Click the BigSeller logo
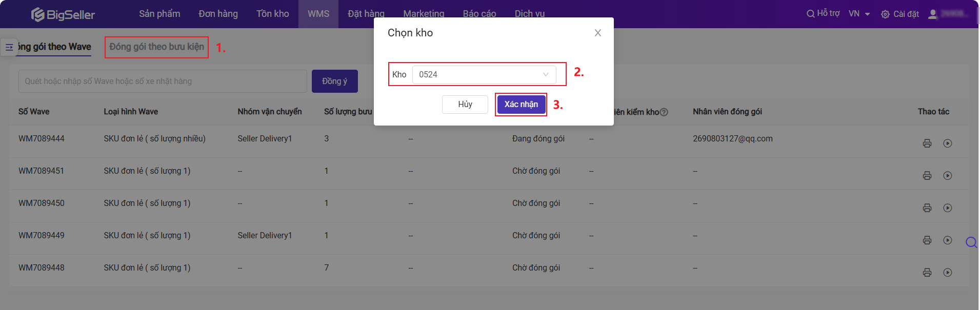Screen dimensions: 980x310 point(63,14)
